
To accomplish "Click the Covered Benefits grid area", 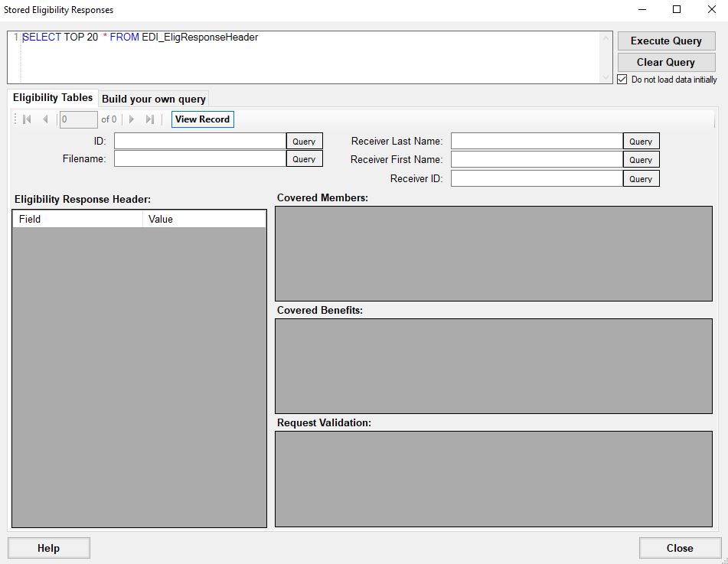I will [x=494, y=367].
